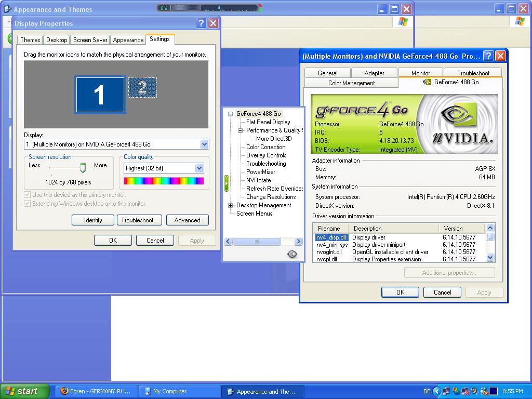Collapse the GeForce4 488 Go tree node
This screenshot has height=399, width=532.
tap(230, 114)
